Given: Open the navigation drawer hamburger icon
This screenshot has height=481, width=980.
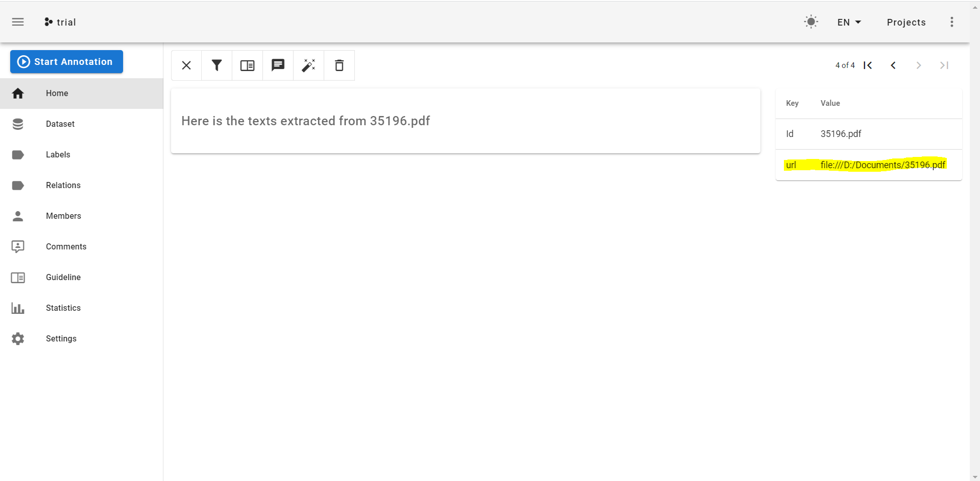Looking at the screenshot, I should (x=18, y=21).
